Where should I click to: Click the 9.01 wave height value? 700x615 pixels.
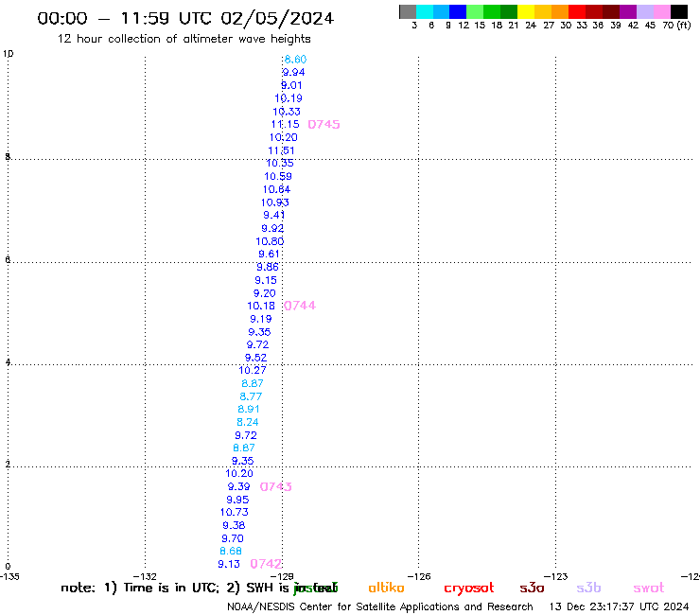291,85
